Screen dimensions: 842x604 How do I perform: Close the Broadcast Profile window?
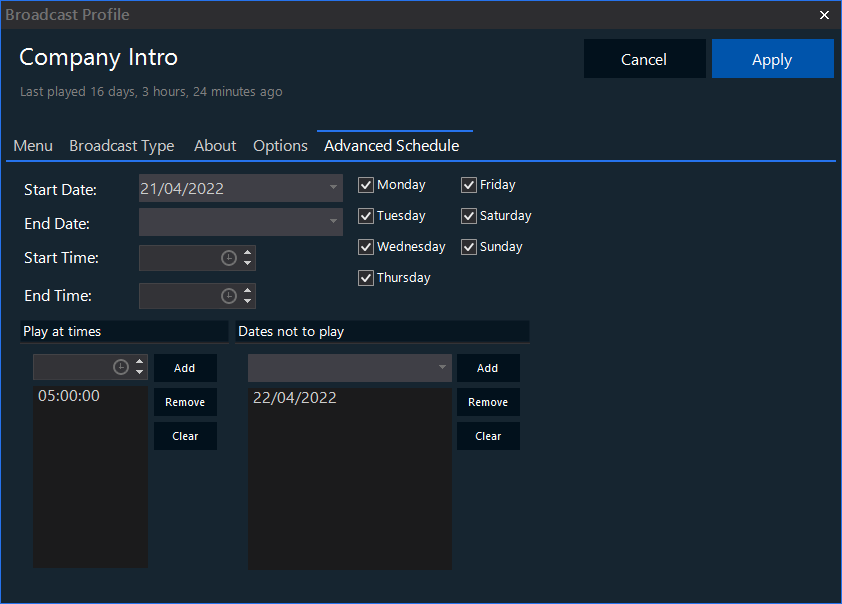click(x=824, y=15)
